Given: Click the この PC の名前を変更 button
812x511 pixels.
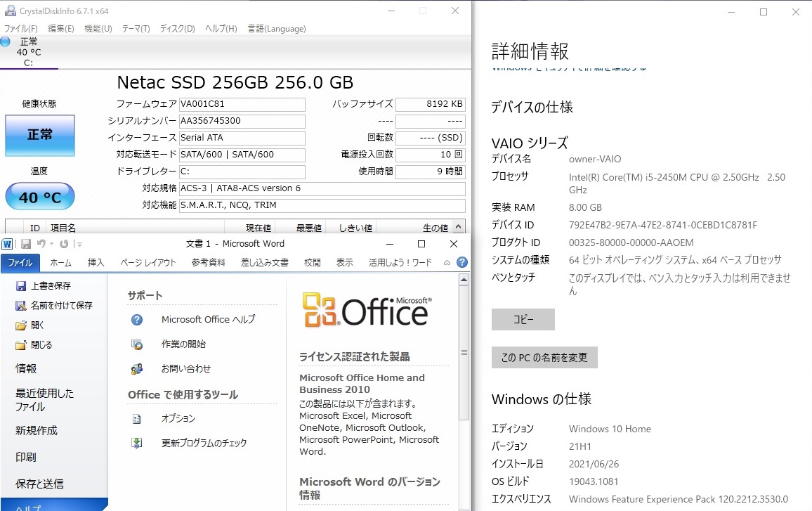Looking at the screenshot, I should point(544,358).
